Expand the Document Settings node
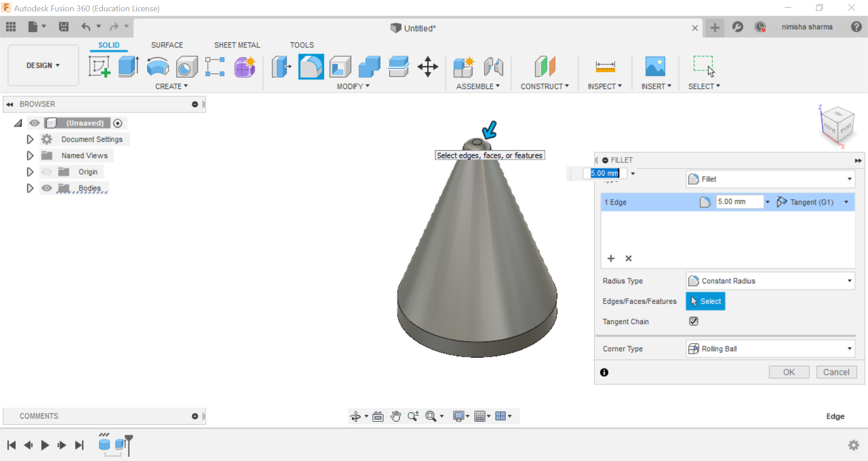 point(30,139)
